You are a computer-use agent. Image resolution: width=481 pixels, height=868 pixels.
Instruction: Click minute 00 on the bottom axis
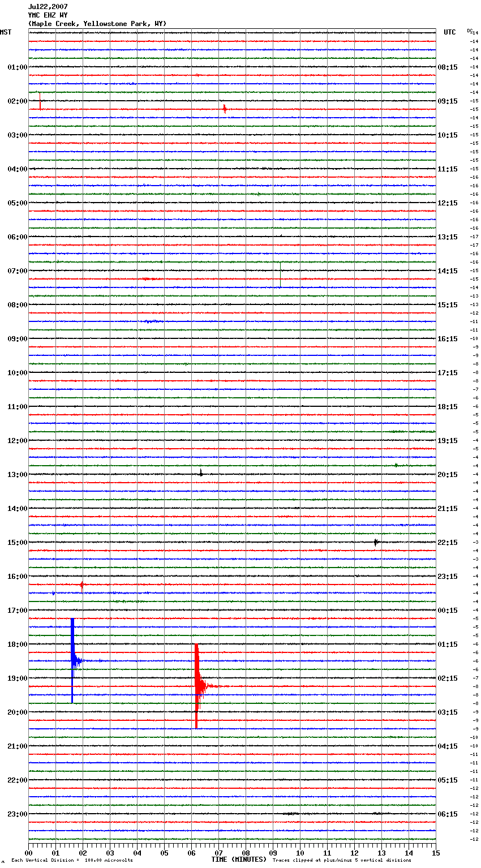tap(28, 853)
